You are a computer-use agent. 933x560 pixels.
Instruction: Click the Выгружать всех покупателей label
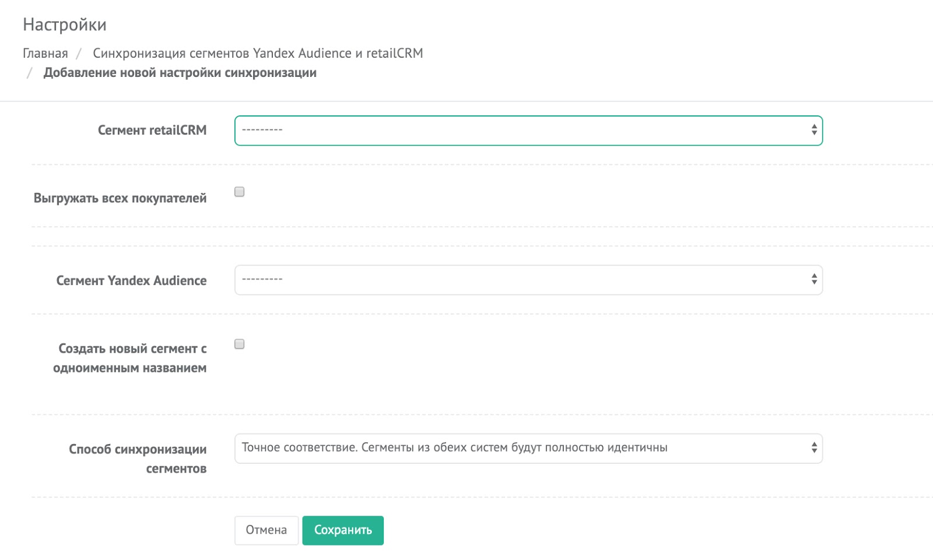120,198
